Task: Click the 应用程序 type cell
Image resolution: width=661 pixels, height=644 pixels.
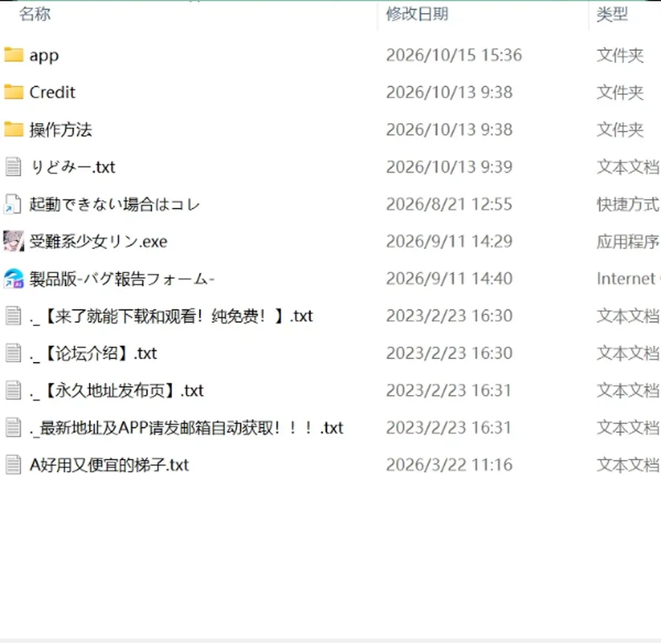Action: [x=628, y=241]
